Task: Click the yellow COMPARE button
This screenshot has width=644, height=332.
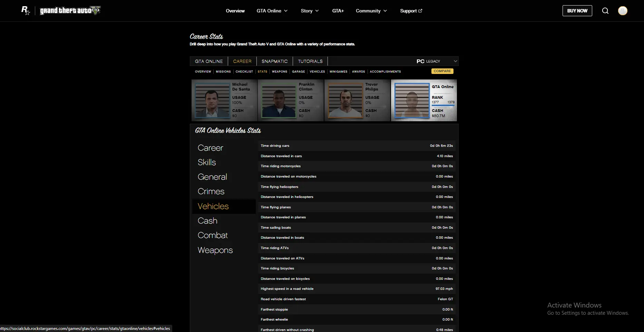Action: click(442, 71)
